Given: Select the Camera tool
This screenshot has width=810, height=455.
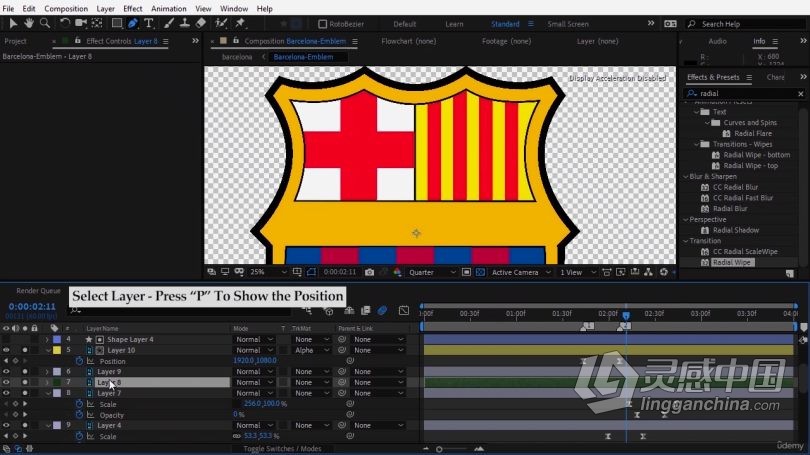Looking at the screenshot, I should click(81, 23).
